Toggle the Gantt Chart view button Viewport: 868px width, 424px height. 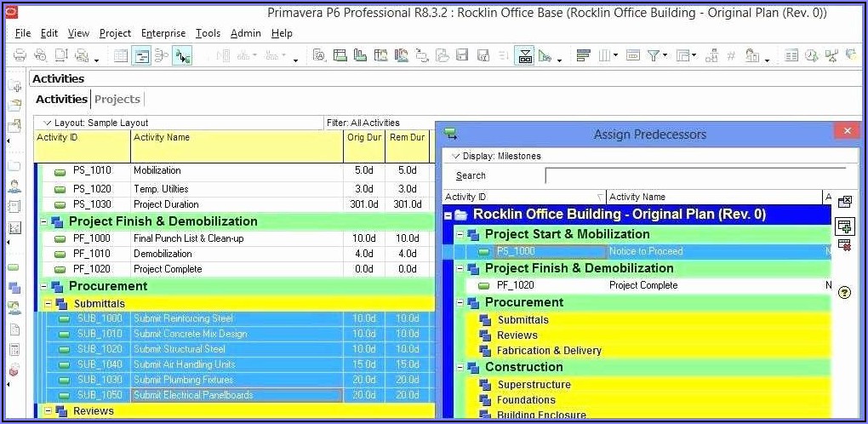pyautogui.click(x=141, y=56)
